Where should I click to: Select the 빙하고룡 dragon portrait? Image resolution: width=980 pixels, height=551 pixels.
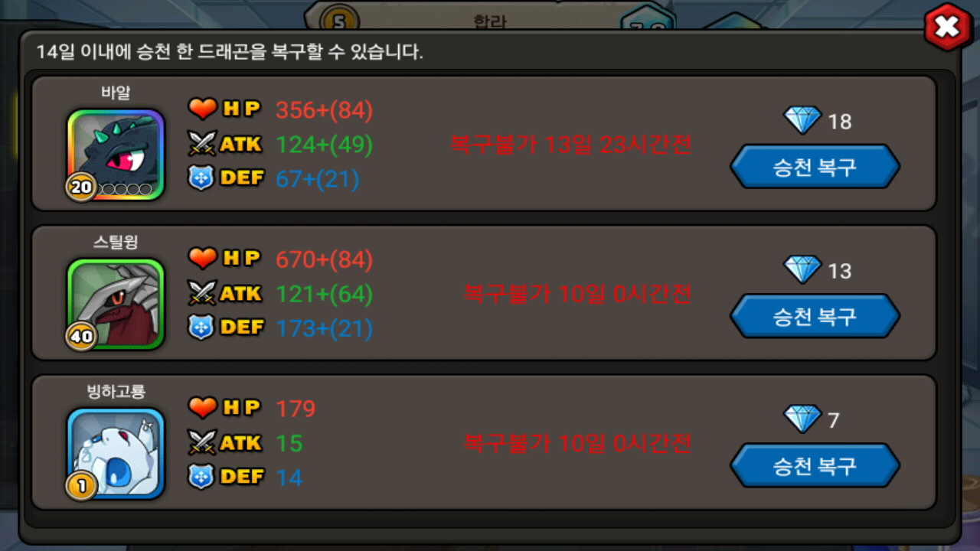[116, 452]
